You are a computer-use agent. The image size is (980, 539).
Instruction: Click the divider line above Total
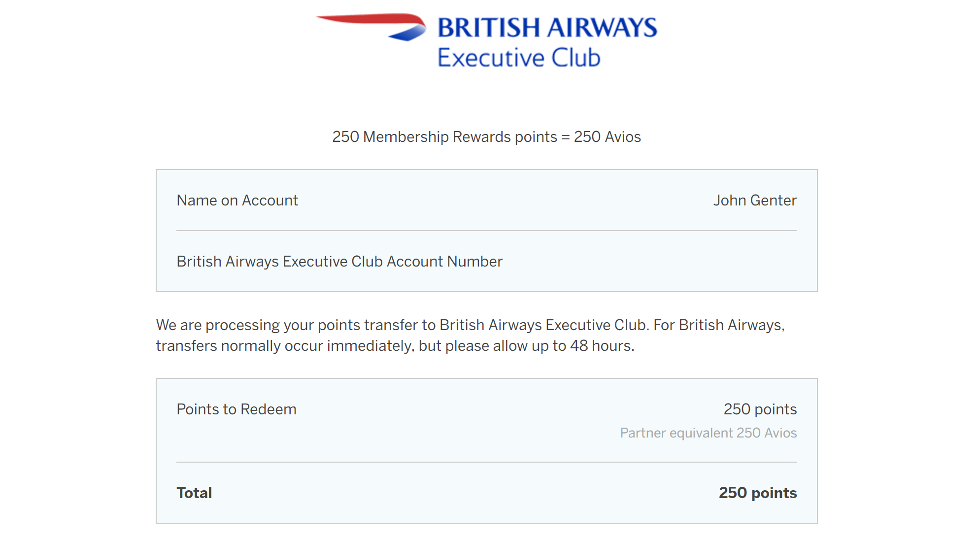[x=486, y=462]
